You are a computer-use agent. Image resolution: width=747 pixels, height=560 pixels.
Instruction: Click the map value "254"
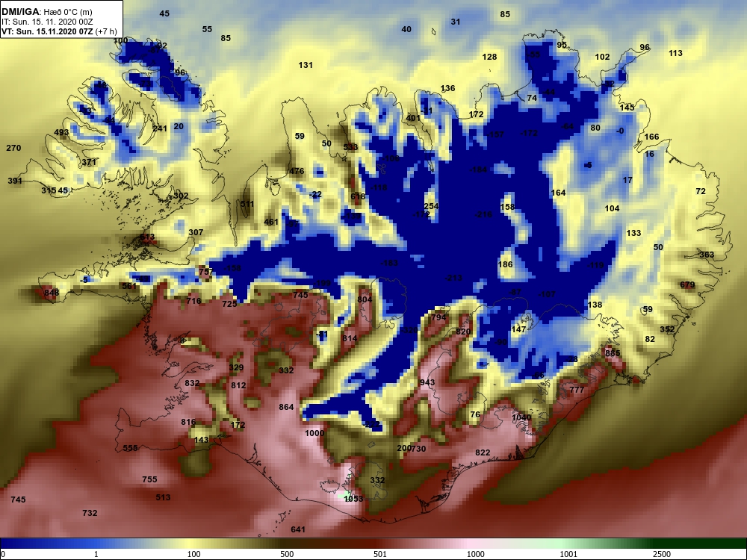click(431, 206)
